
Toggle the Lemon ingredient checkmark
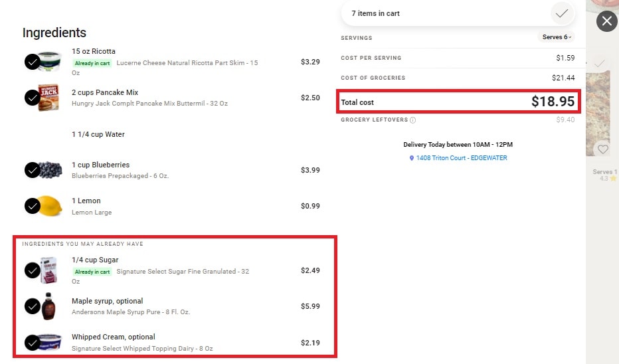pyautogui.click(x=33, y=206)
